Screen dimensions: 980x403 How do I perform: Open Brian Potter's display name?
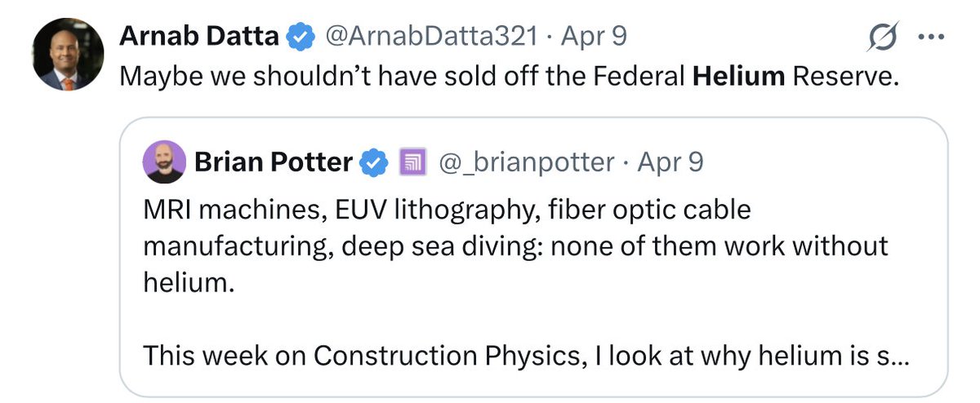(x=274, y=162)
